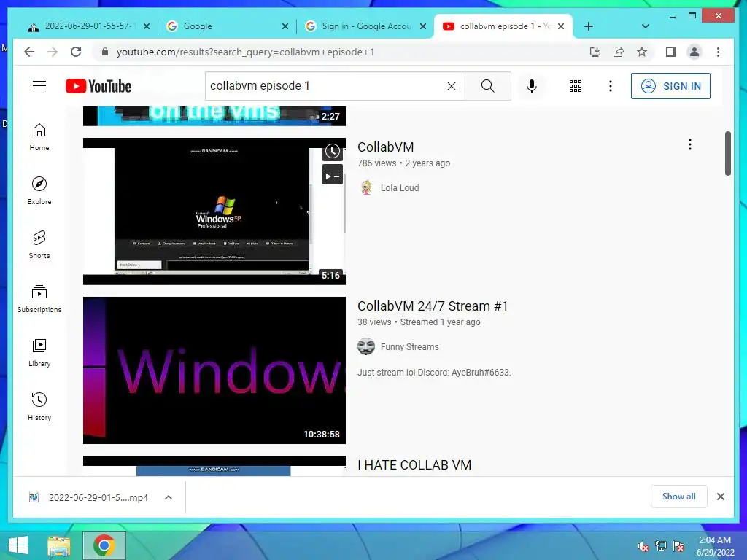
Task: Submit search with magnifier button
Action: 488,86
